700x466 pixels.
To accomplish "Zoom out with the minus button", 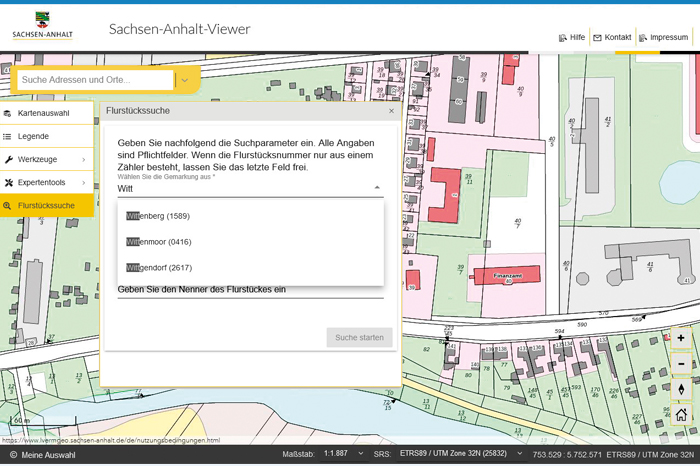I will pos(681,364).
